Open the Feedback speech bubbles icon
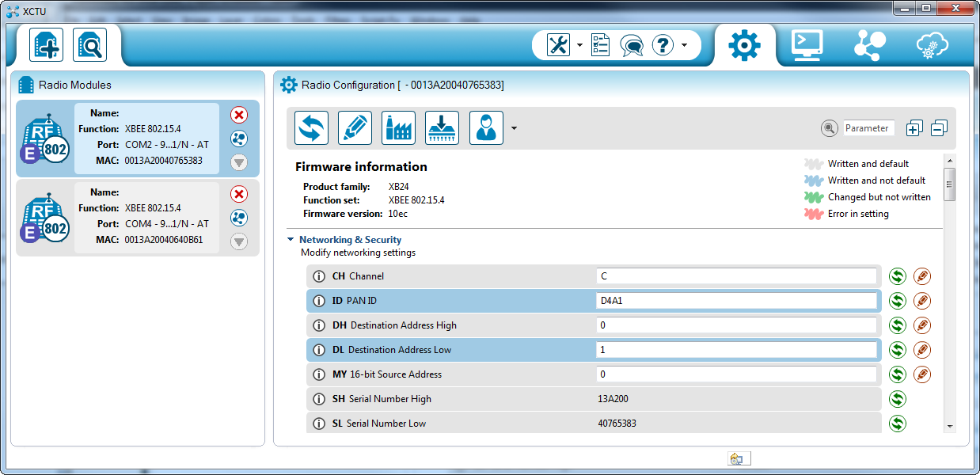The image size is (980, 475). (631, 46)
